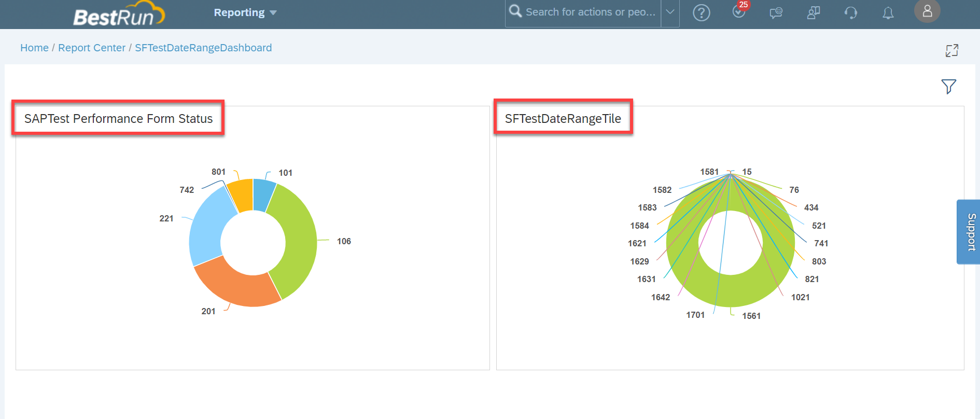Click the 741 chart label
This screenshot has width=980, height=419.
821,243
